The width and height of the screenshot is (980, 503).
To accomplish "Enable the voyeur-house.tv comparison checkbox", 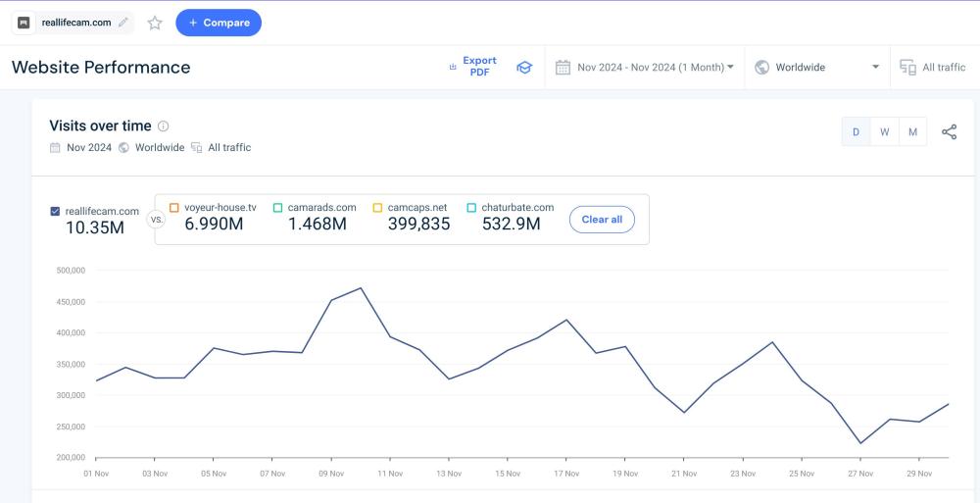I will [174, 208].
